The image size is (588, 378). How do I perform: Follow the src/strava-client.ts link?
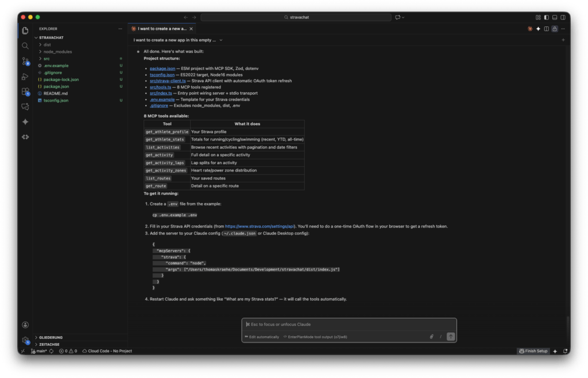168,81
